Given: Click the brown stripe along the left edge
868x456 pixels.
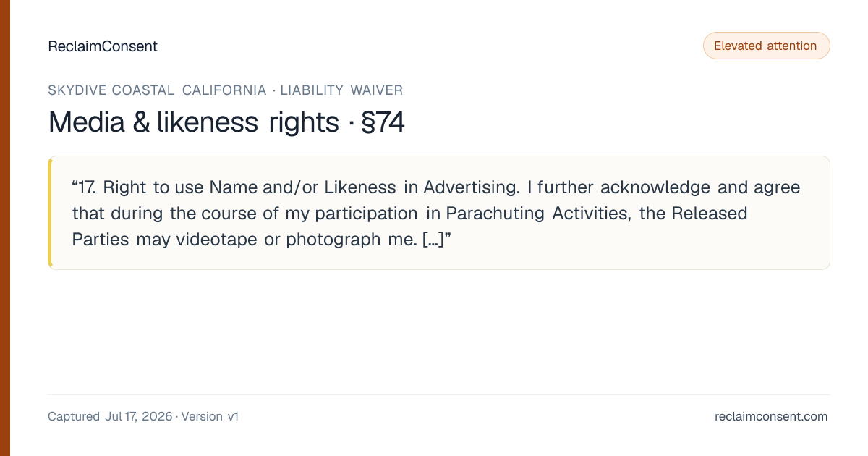Looking at the screenshot, I should [5, 228].
